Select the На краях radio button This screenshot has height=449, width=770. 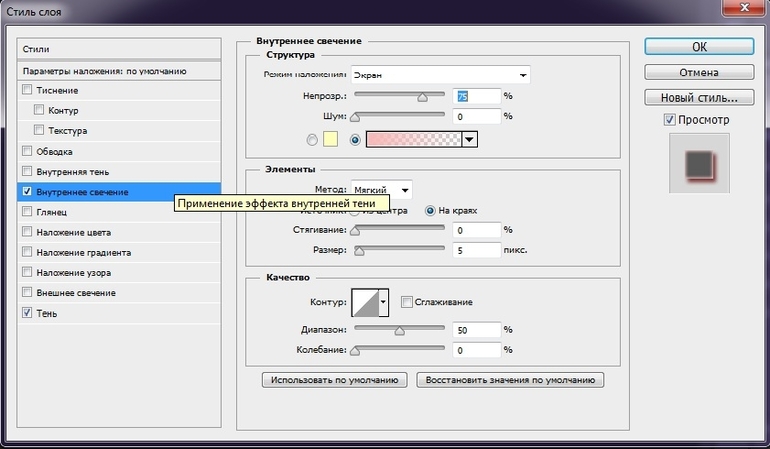[431, 211]
